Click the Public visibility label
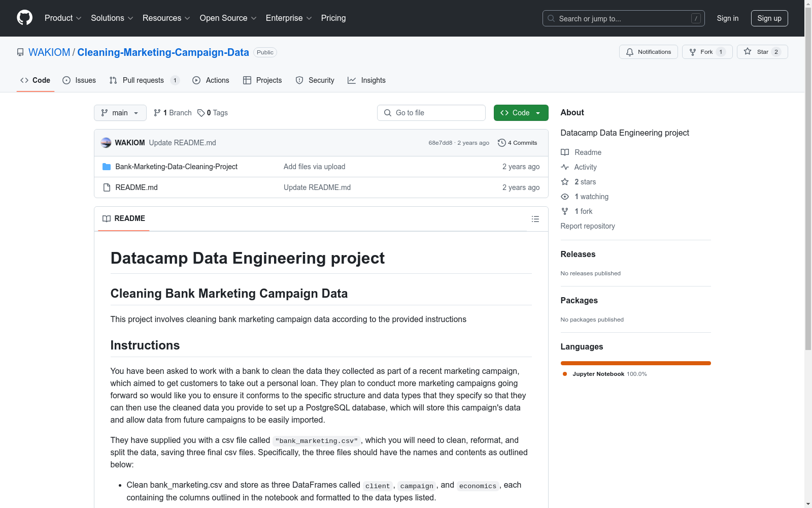Image resolution: width=812 pixels, height=508 pixels. pyautogui.click(x=265, y=52)
